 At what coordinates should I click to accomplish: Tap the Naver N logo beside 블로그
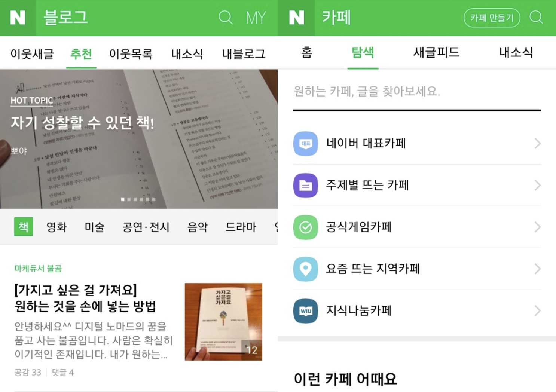coord(18,18)
